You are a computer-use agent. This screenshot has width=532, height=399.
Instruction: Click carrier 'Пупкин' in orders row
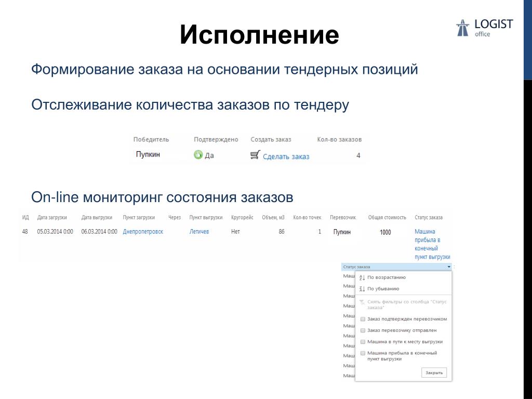click(x=342, y=232)
